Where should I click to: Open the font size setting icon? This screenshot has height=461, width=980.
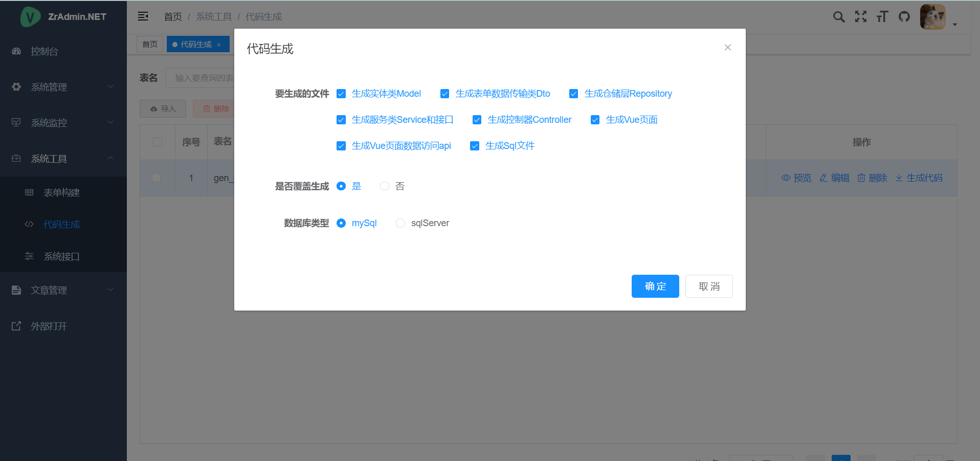click(x=882, y=17)
